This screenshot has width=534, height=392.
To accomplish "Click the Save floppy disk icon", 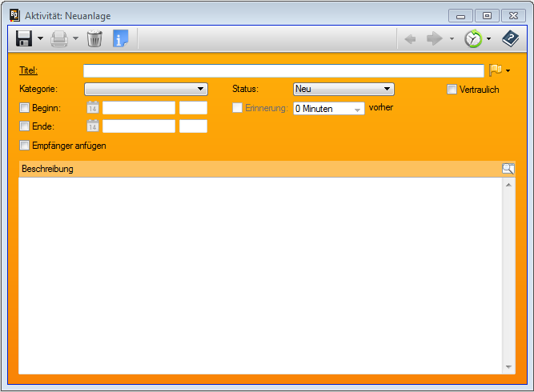I will (x=24, y=38).
